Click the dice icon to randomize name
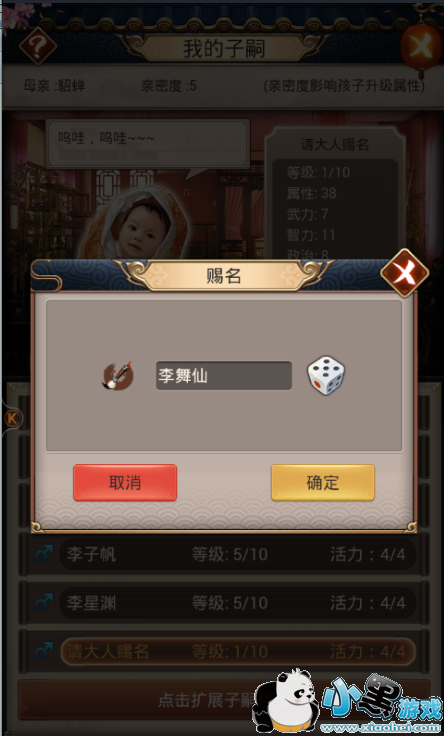Screen dimensions: 444x736 click(x=326, y=375)
